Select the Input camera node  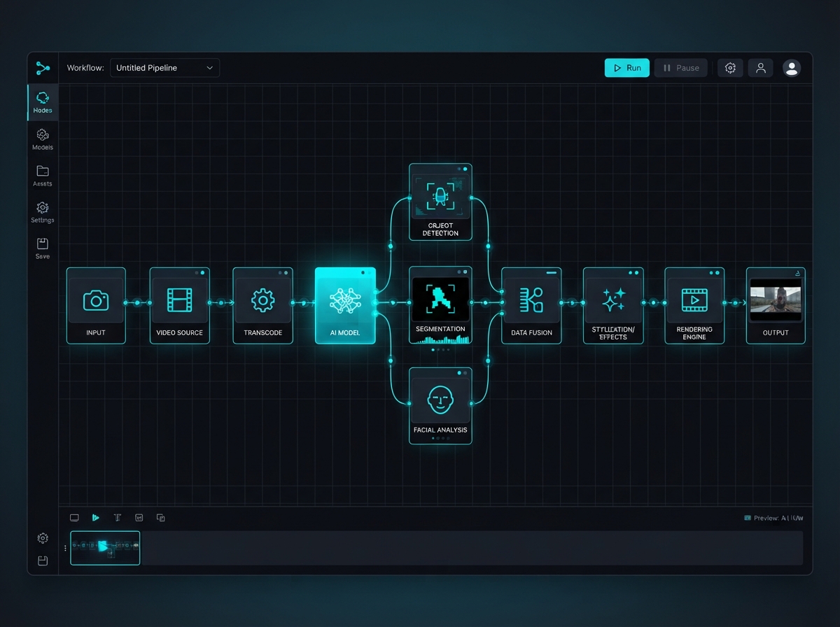tap(96, 306)
